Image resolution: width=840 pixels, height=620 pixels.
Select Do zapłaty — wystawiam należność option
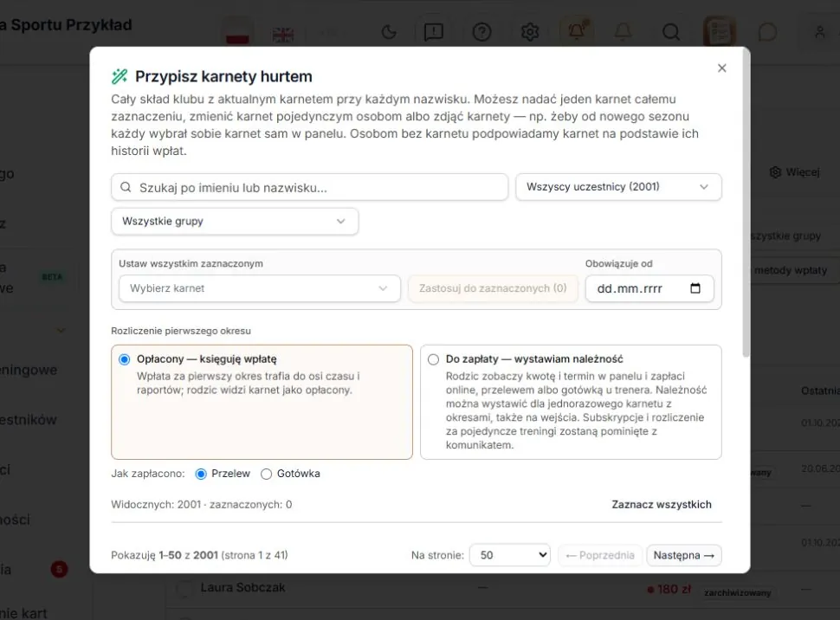point(571,402)
